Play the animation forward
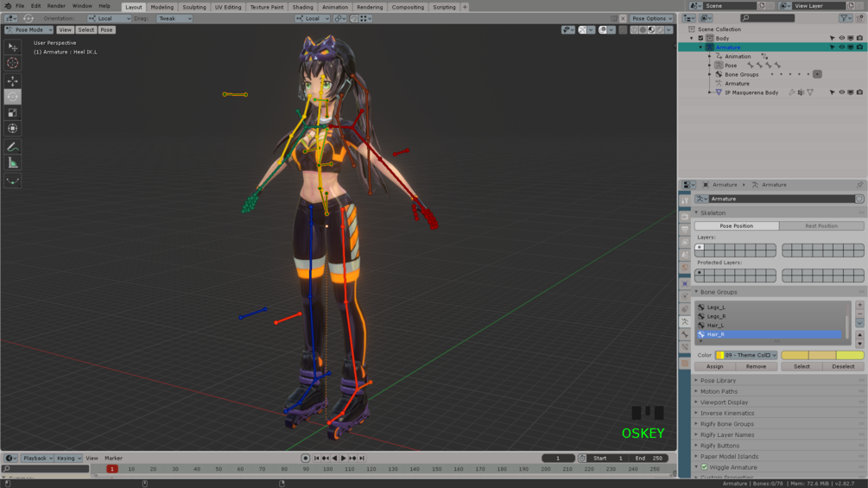The image size is (868, 488). point(343,458)
